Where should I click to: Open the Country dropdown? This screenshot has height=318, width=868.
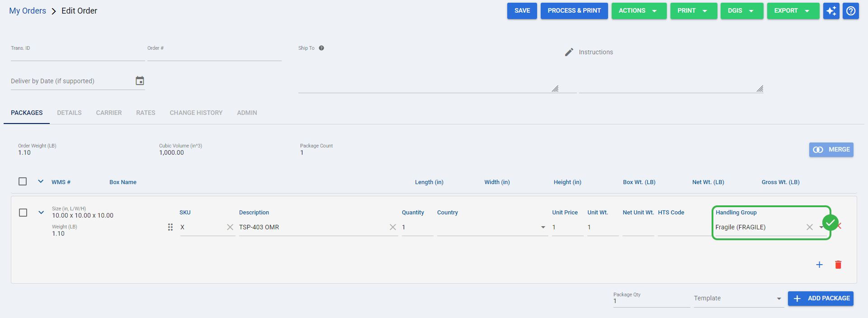(492, 227)
